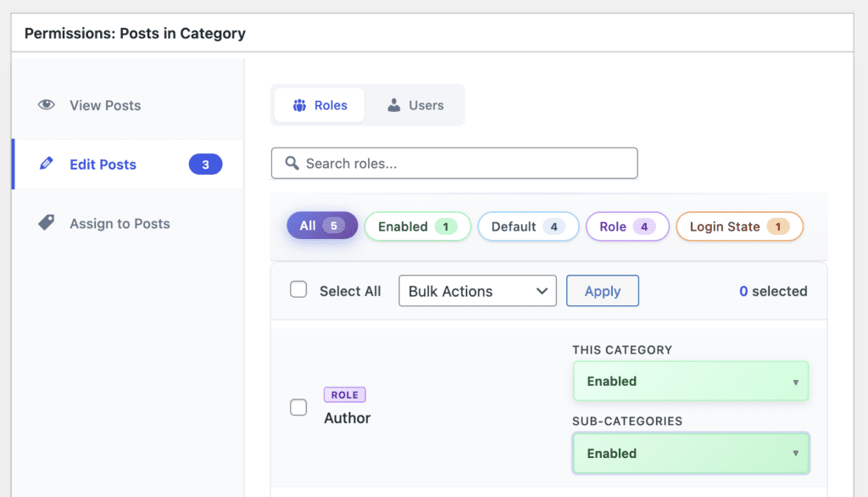Select Edit Posts in the sidebar
Viewport: 868px width, 497px height.
click(x=102, y=164)
